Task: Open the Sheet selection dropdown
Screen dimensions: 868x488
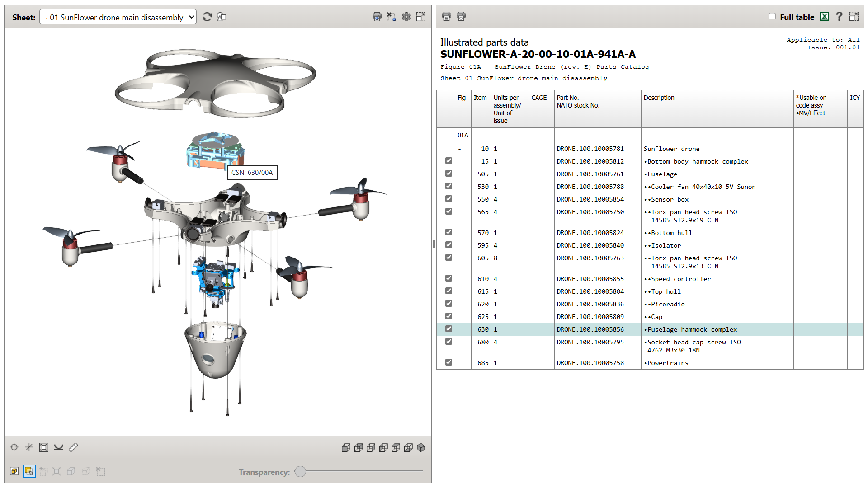Action: click(x=118, y=17)
